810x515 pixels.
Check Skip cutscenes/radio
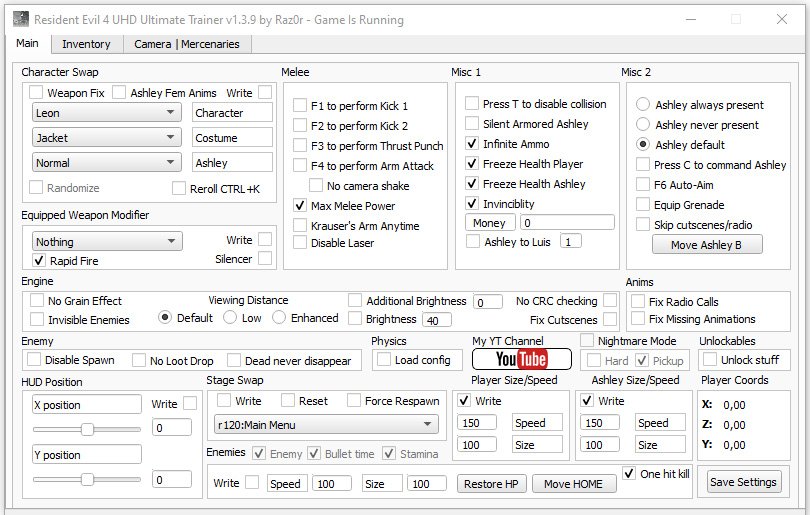tap(643, 224)
